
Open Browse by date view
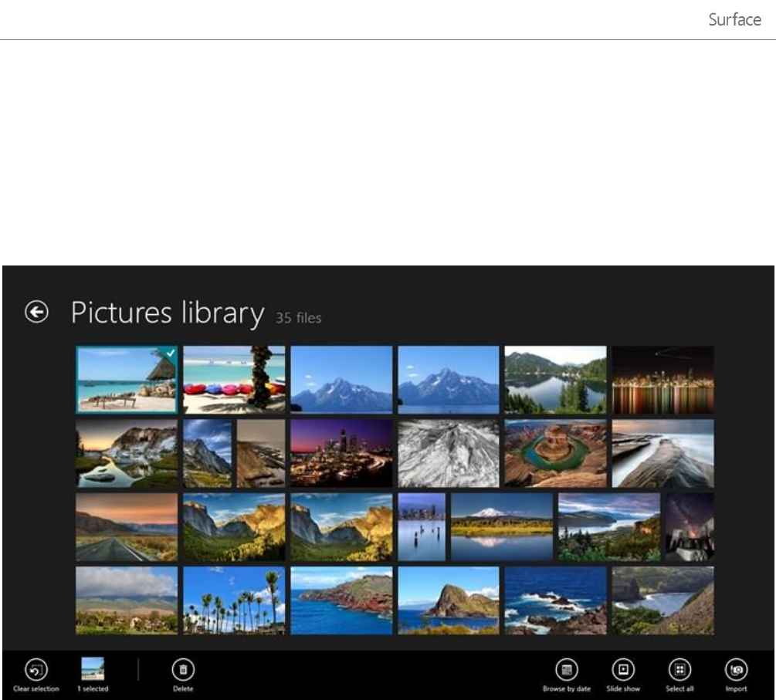click(566, 669)
